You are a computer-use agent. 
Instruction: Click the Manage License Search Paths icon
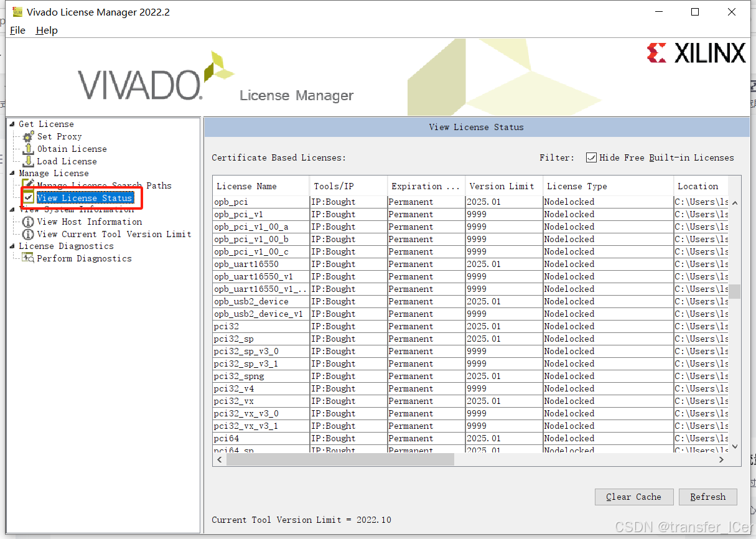click(x=29, y=185)
